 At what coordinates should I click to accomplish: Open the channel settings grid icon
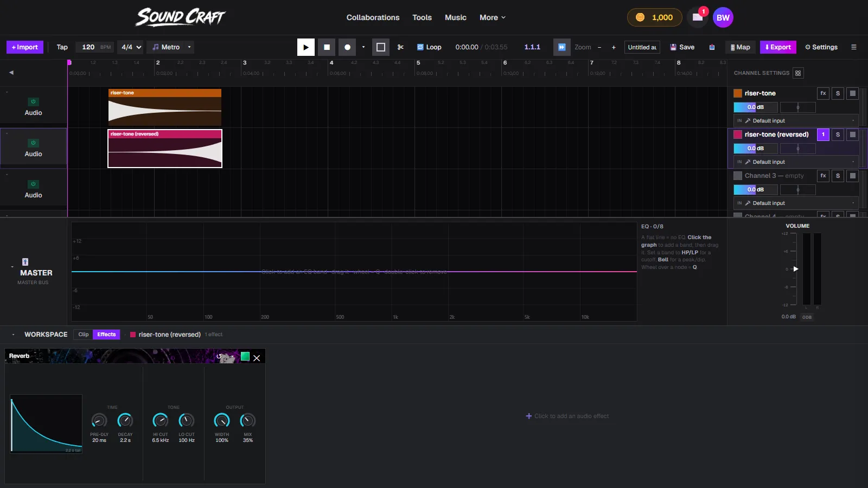click(797, 73)
